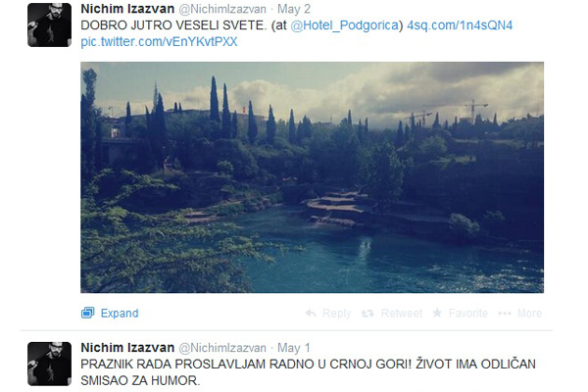
Task: Favorite the May 2 tweet
Action: coord(468,314)
